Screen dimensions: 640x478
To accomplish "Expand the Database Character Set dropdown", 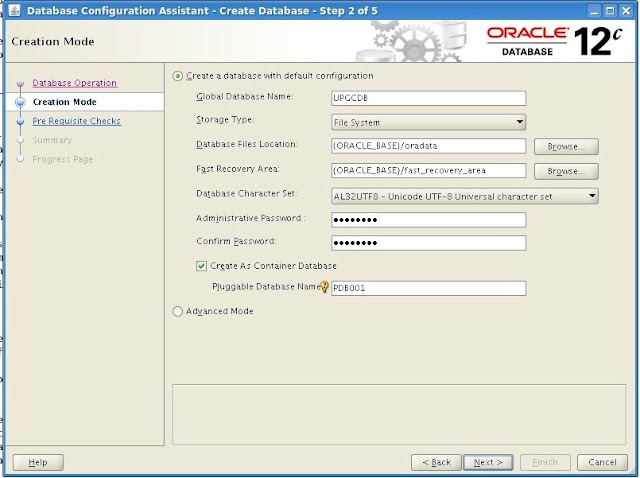I will (x=465, y=196).
